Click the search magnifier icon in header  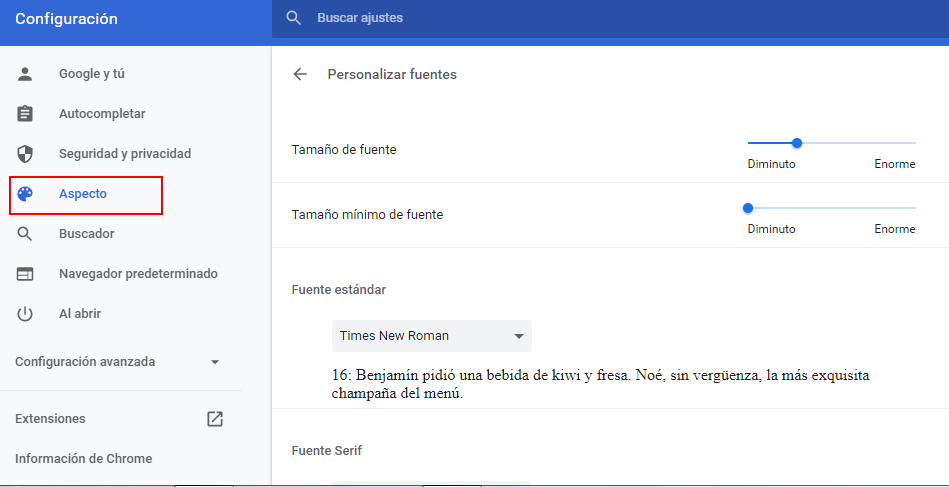[x=294, y=18]
